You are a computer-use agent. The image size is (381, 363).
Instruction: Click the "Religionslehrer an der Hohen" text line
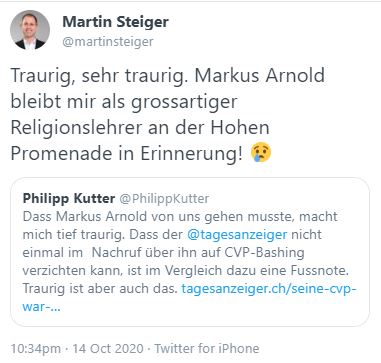point(140,127)
